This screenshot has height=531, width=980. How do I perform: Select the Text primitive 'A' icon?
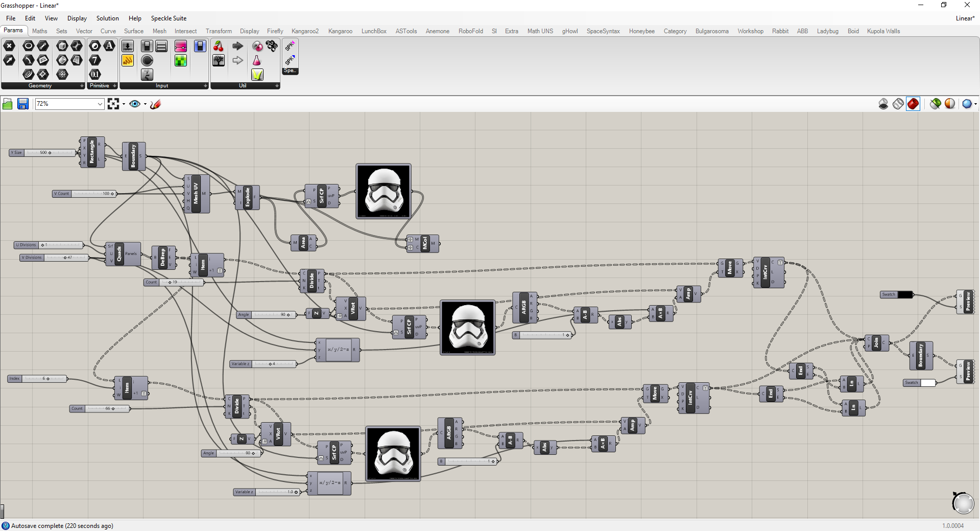click(109, 46)
